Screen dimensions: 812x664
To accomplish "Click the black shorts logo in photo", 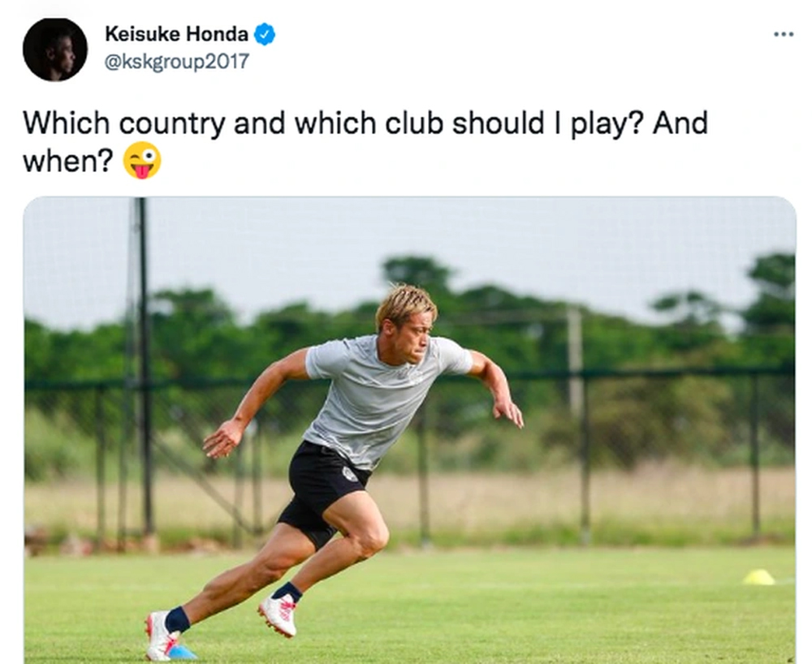I will [351, 474].
